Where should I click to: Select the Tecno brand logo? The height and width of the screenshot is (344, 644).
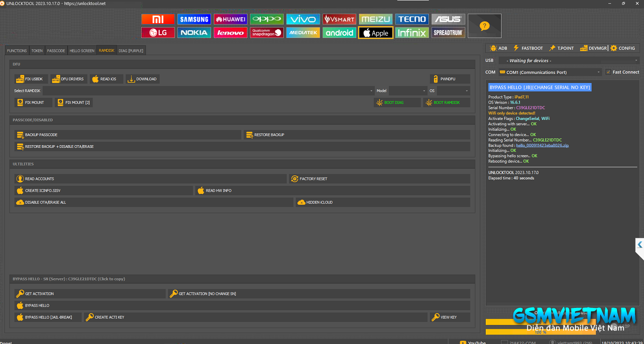click(412, 19)
